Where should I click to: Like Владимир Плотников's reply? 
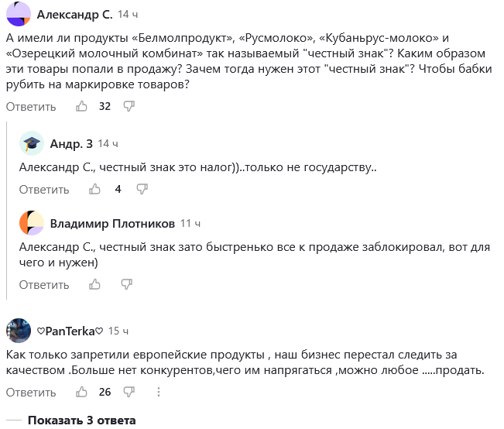(x=95, y=284)
